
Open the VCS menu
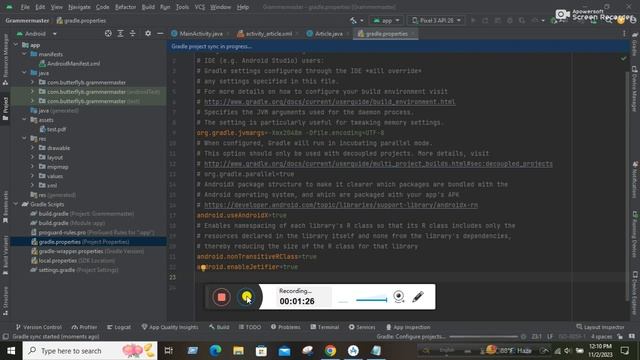click(x=200, y=7)
